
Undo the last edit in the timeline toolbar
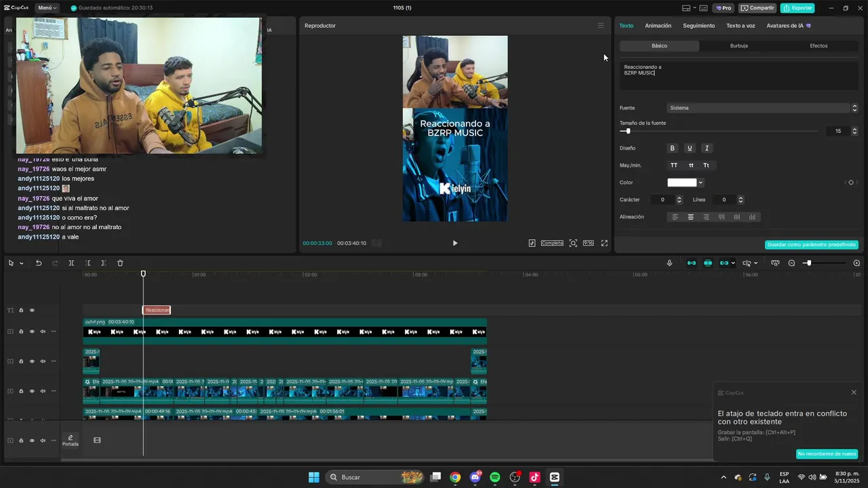(39, 263)
